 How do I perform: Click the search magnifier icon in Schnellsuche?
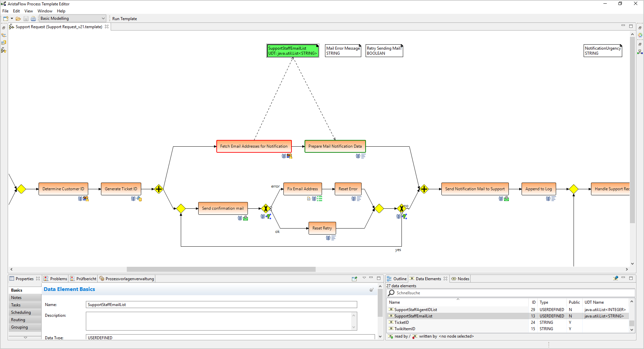391,293
